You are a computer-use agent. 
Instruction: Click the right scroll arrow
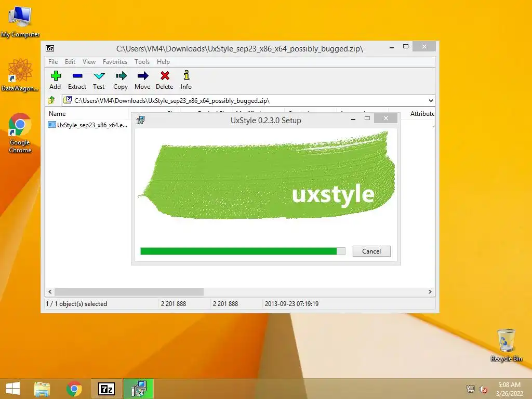[430, 292]
